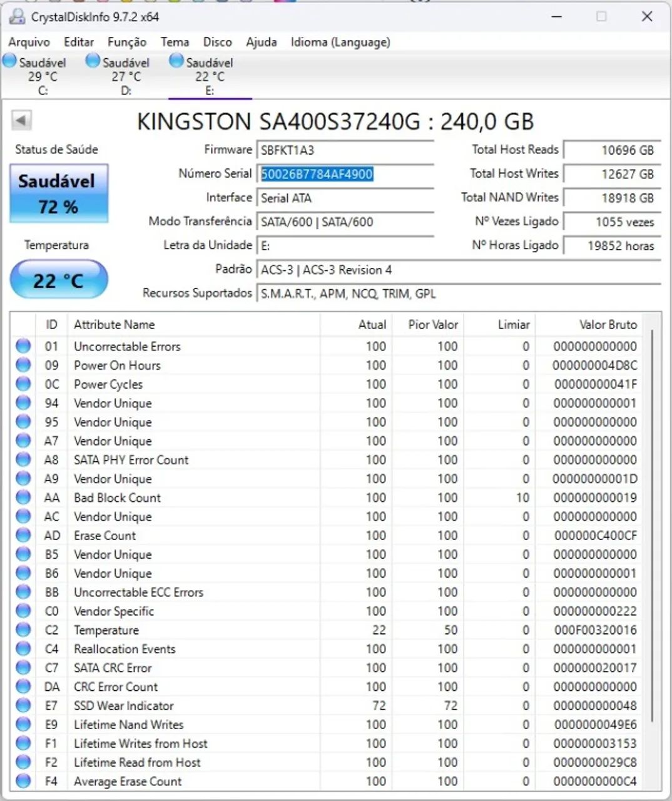Image resolution: width=672 pixels, height=801 pixels.
Task: Click status orb of SATA PHY Error Count row
Action: [23, 459]
